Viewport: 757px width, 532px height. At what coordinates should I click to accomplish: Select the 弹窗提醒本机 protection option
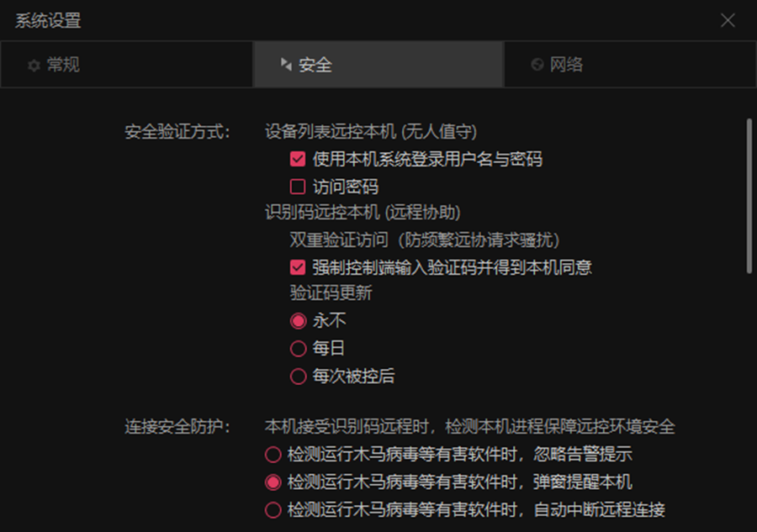pos(271,482)
